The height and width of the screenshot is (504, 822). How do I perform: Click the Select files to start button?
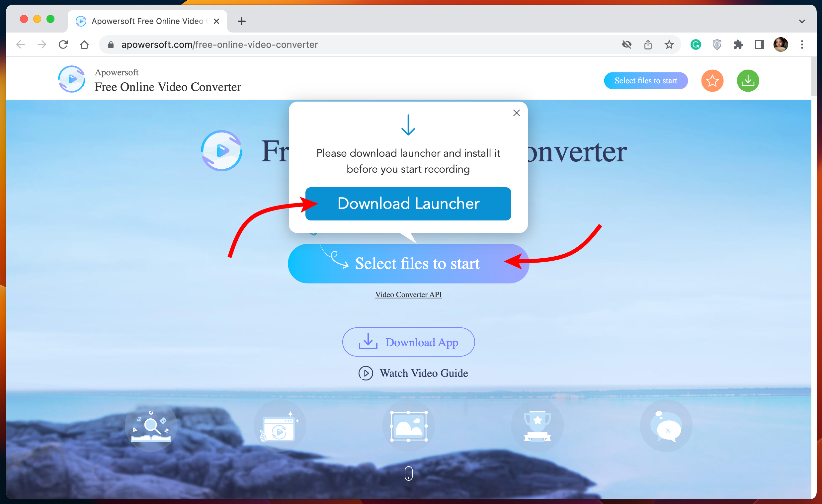click(x=409, y=263)
